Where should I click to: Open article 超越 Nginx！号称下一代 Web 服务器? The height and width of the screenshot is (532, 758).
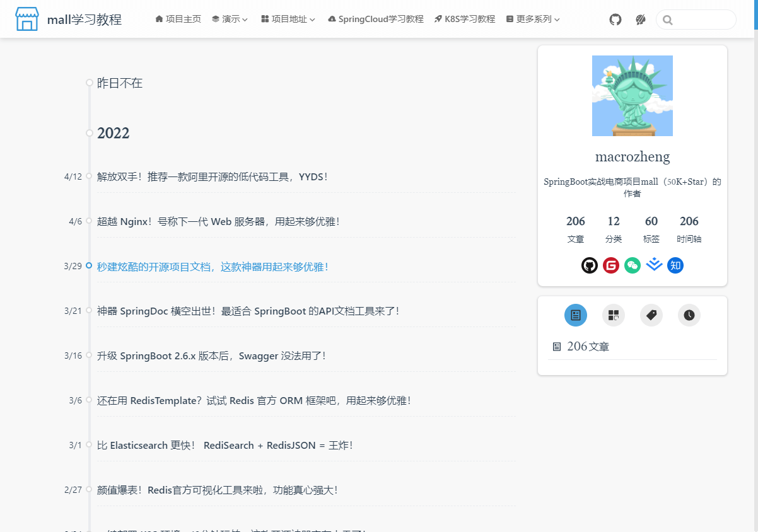[219, 221]
